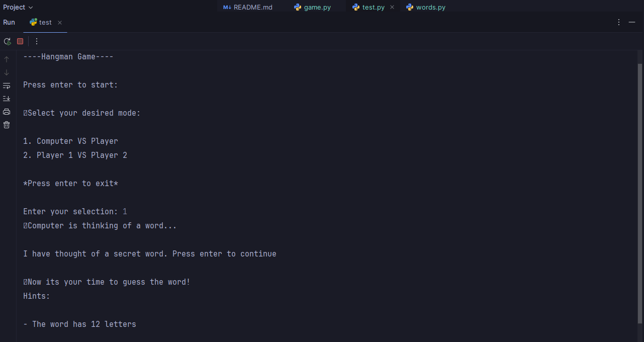The image size is (644, 342).
Task: Click the up stack trace arrow
Action: pos(7,59)
